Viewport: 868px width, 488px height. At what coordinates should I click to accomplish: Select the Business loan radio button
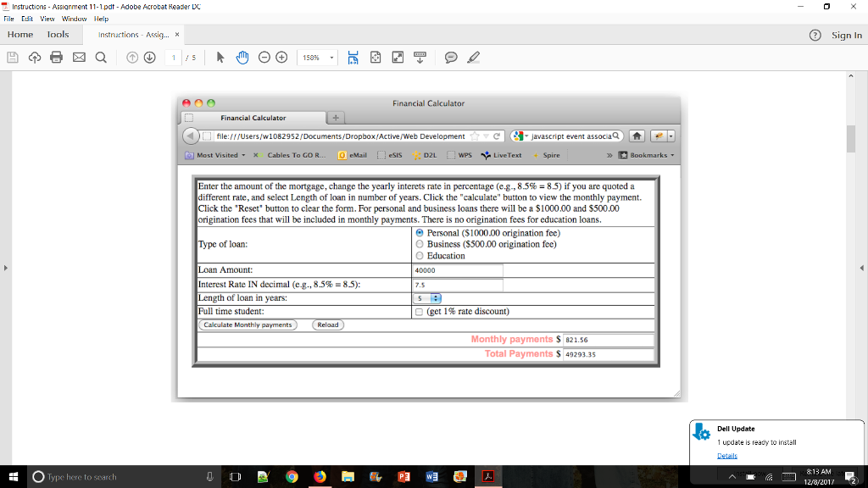[x=418, y=244]
